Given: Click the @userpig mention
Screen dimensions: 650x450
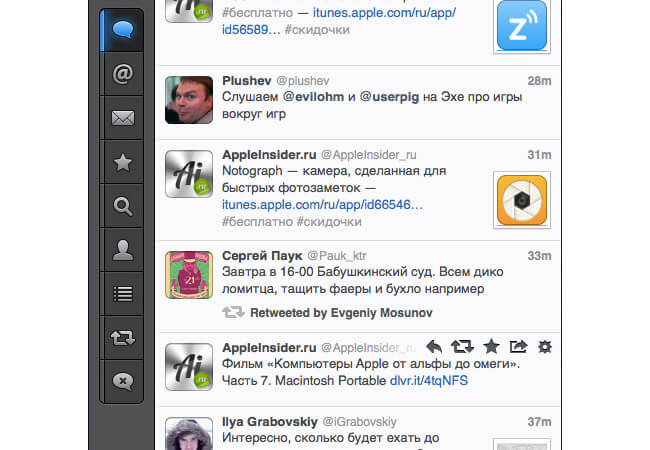Looking at the screenshot, I should click(x=389, y=97).
